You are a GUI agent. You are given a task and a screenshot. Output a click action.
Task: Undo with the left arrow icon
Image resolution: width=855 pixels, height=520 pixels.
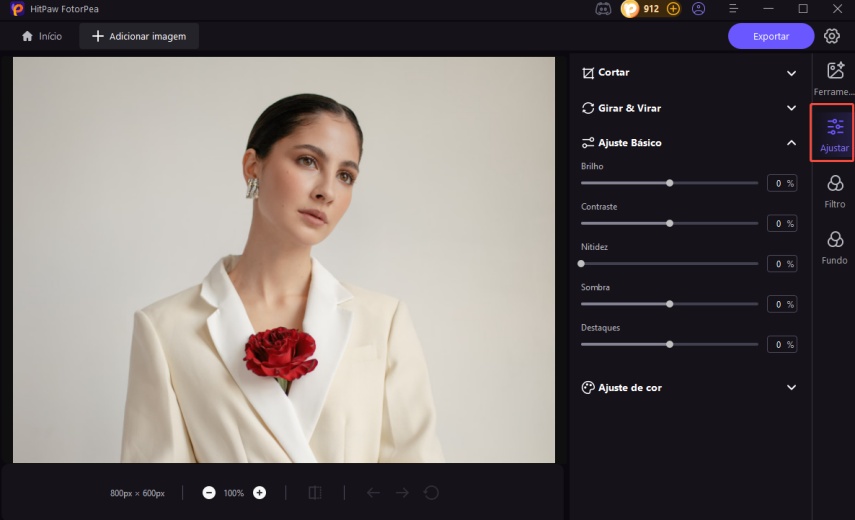coord(374,493)
